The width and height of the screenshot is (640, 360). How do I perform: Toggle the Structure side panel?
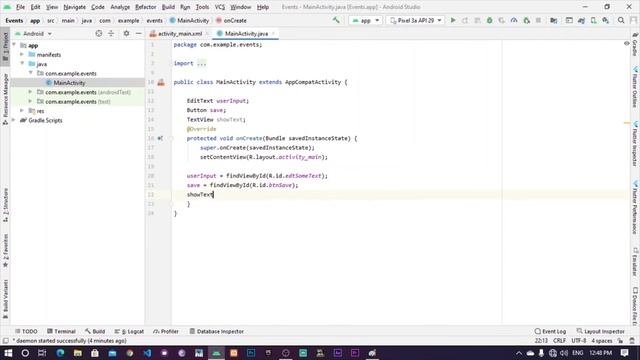click(x=5, y=205)
